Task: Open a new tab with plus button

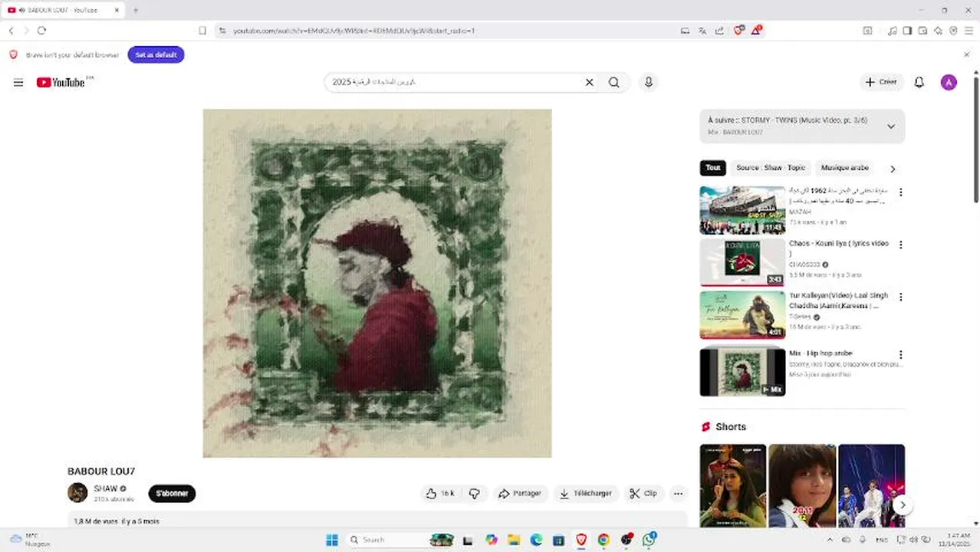Action: pyautogui.click(x=136, y=10)
